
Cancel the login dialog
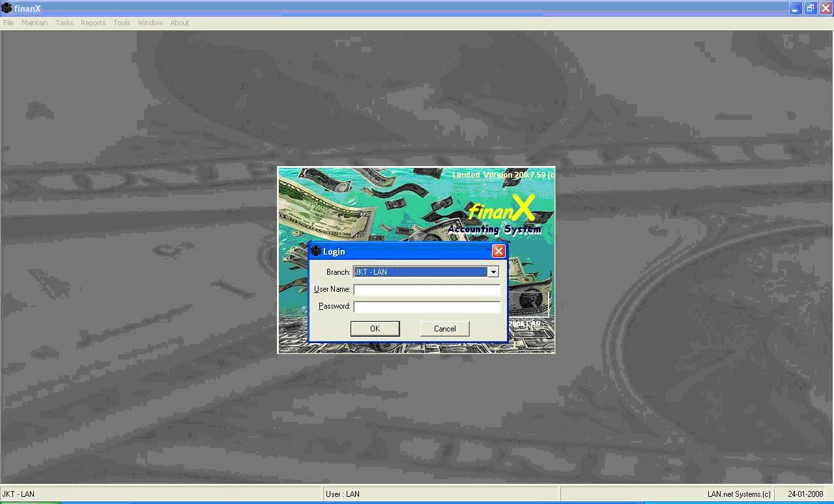(x=444, y=329)
